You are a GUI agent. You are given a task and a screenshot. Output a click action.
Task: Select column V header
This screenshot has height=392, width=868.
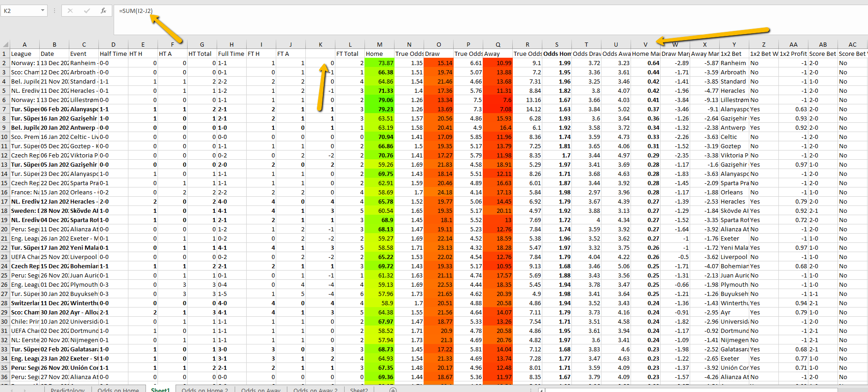(646, 44)
